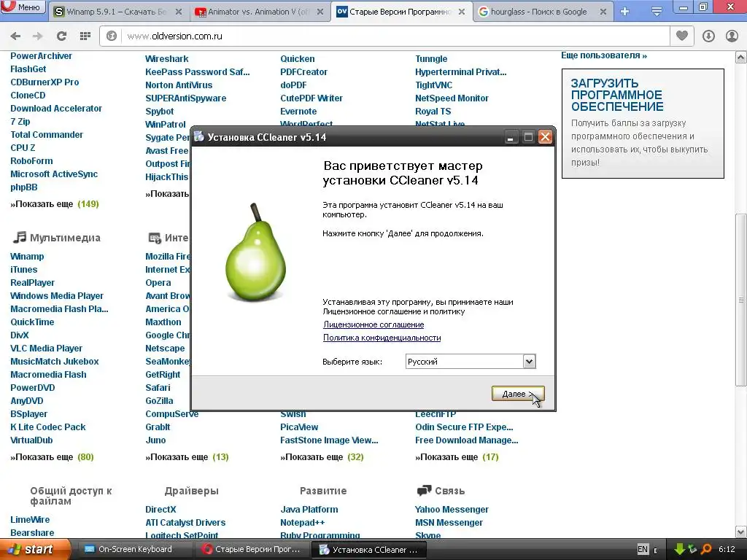
Task: Switch to Старые Версии Opera taskbar item
Action: pos(252,550)
